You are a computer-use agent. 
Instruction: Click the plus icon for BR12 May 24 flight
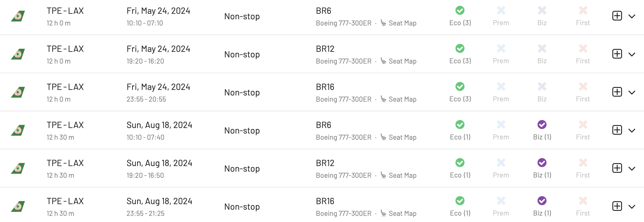[x=617, y=54]
